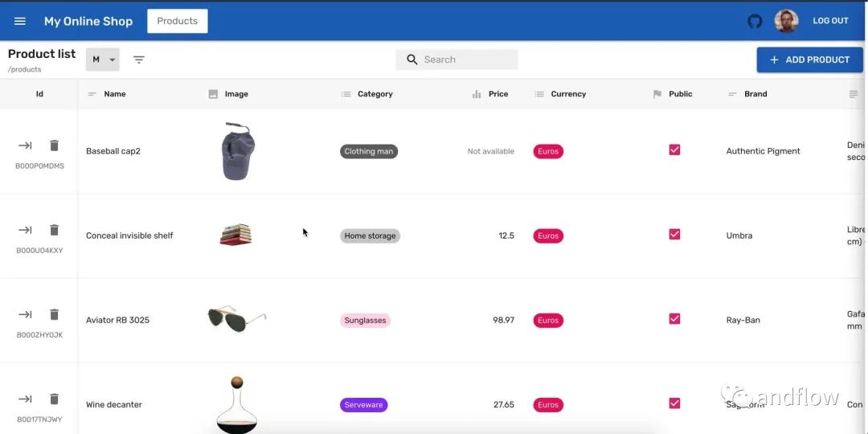Screen dimensions: 868x434
Task: Click the Not available price cell
Action: [x=490, y=151]
